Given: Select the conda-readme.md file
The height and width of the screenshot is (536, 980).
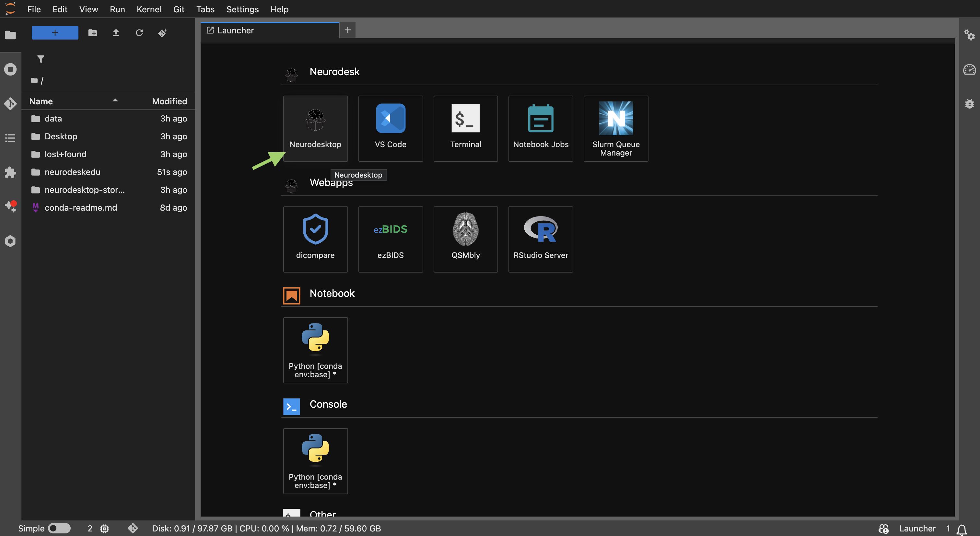Looking at the screenshot, I should tap(109, 208).
